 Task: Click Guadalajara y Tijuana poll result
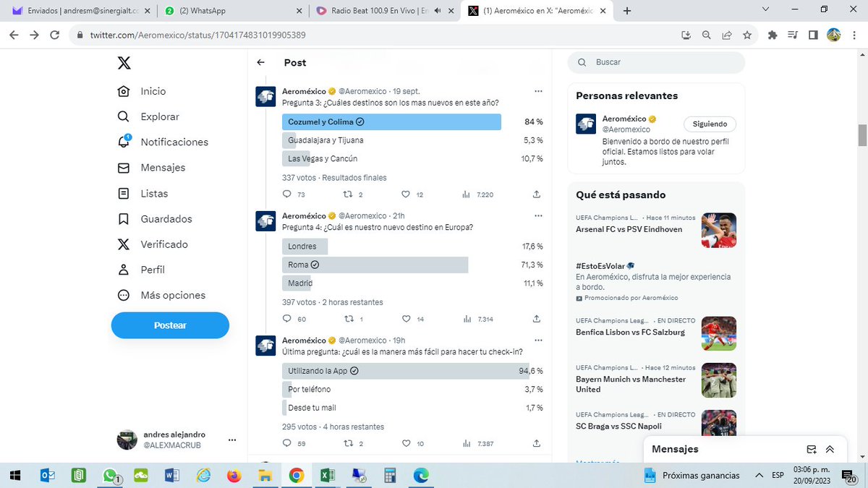pyautogui.click(x=412, y=140)
